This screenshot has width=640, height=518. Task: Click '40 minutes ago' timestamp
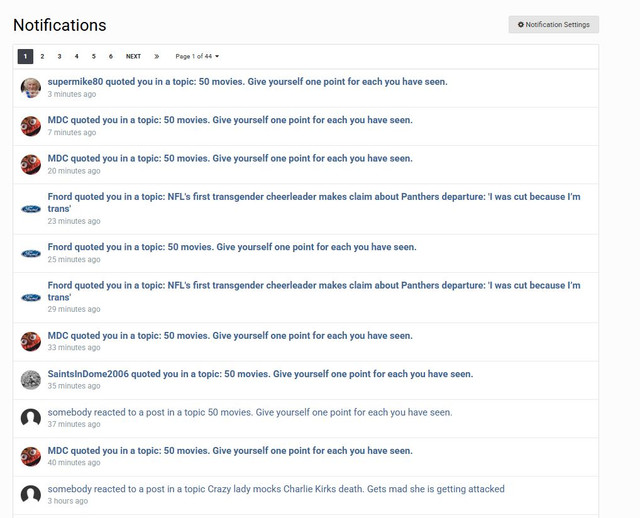[x=74, y=463]
